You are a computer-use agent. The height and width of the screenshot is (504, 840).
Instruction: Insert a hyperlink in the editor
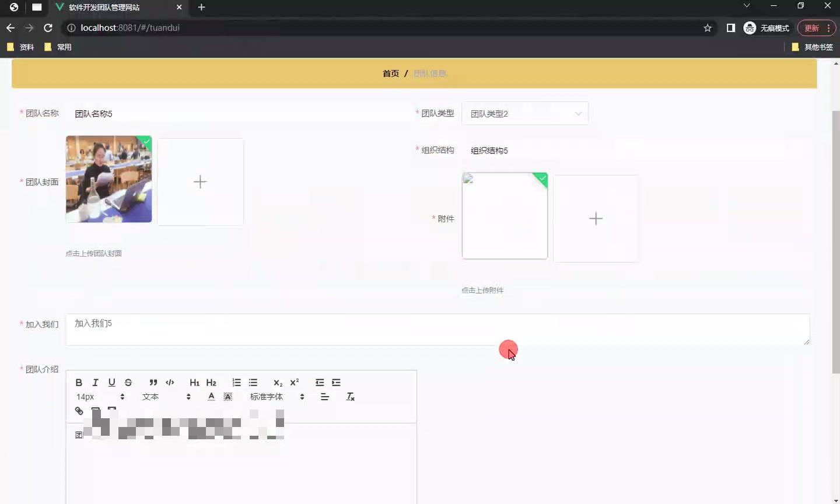[79, 411]
